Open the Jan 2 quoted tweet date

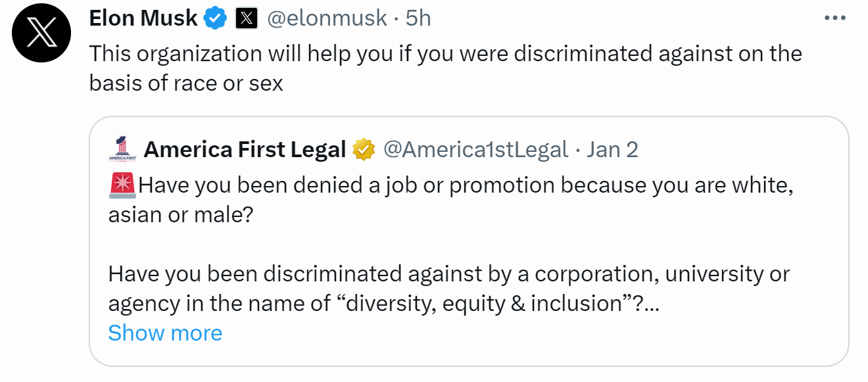tap(612, 150)
